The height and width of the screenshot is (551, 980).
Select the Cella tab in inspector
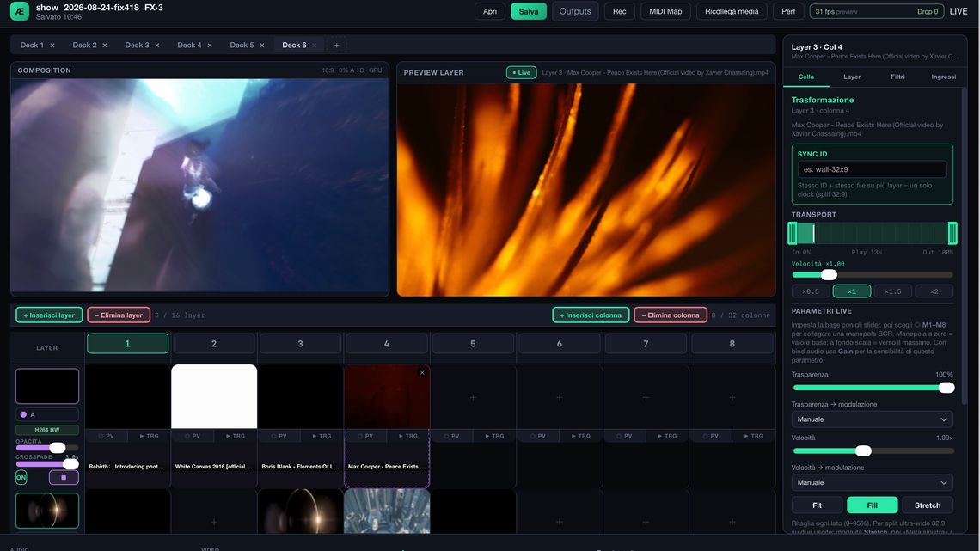tap(806, 77)
